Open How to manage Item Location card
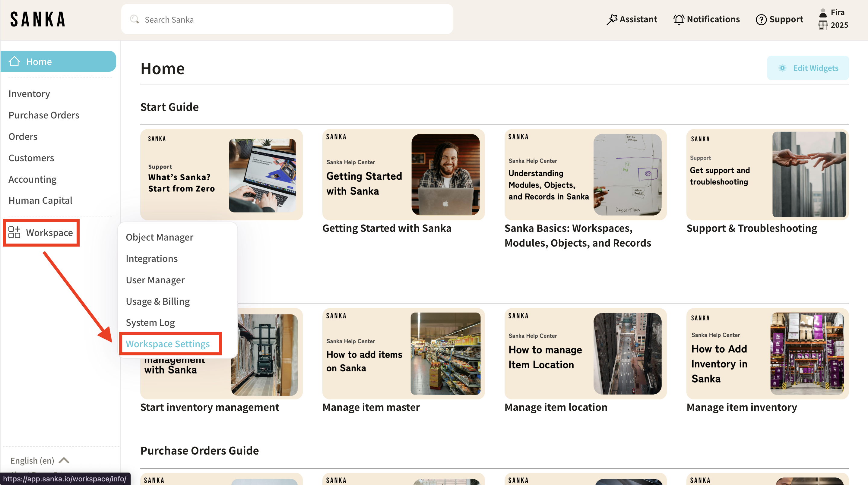The height and width of the screenshot is (485, 868). click(585, 353)
